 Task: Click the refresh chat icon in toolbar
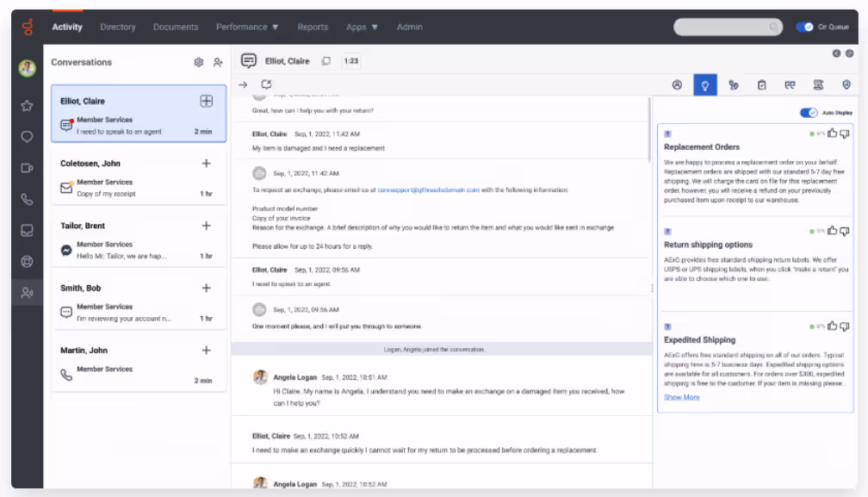coord(266,84)
